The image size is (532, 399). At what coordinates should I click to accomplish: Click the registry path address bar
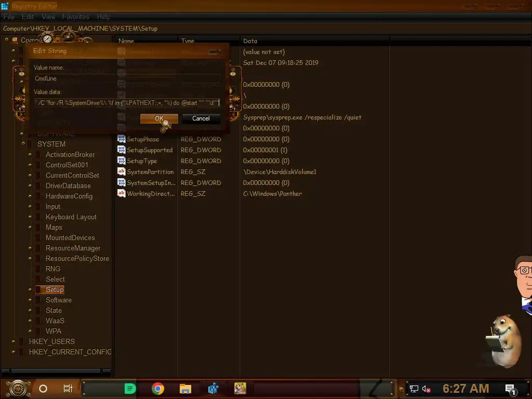[x=266, y=29]
